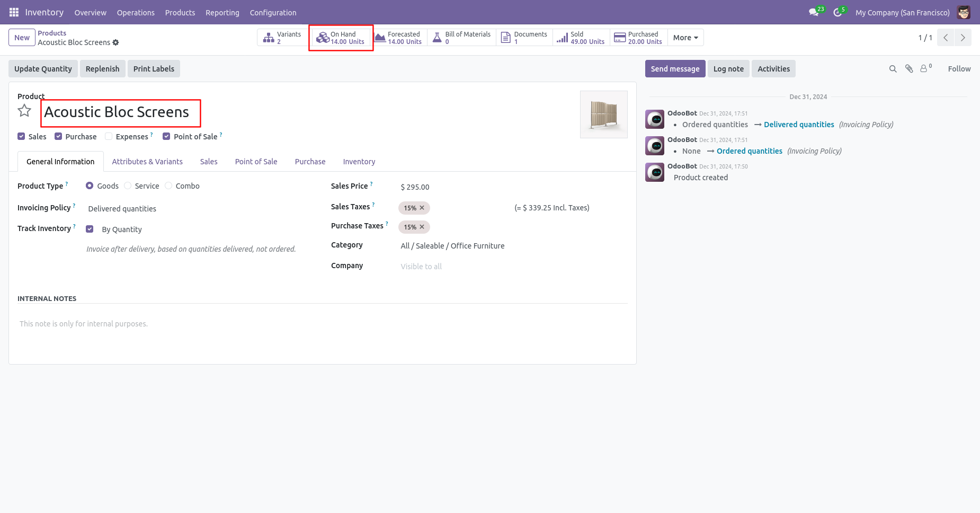Screen dimensions: 980x513
Task: Open conversations chat bubble icon
Action: pos(814,12)
